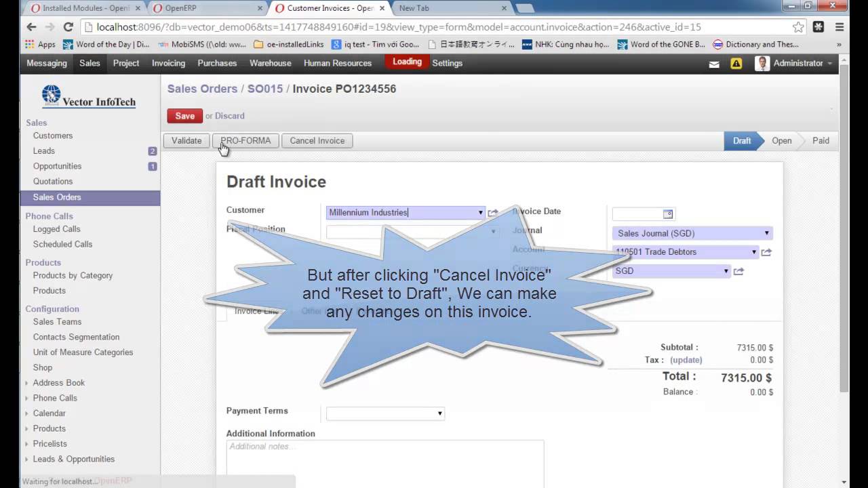The height and width of the screenshot is (488, 868).
Task: Open messages envelope icon in top bar
Action: tap(714, 64)
